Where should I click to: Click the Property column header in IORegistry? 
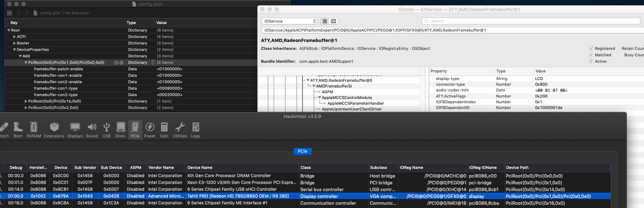[x=462, y=71]
